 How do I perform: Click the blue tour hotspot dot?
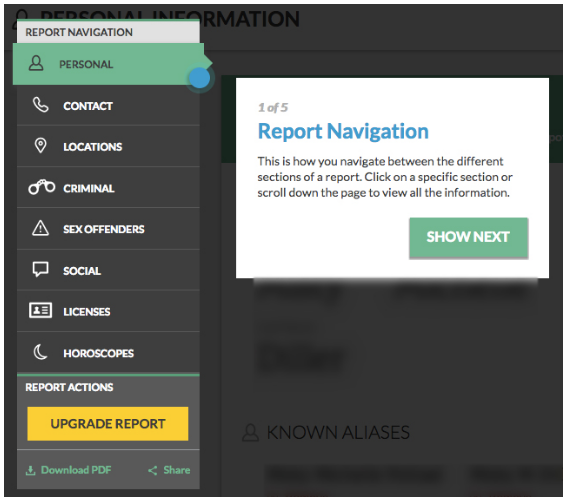click(x=199, y=78)
